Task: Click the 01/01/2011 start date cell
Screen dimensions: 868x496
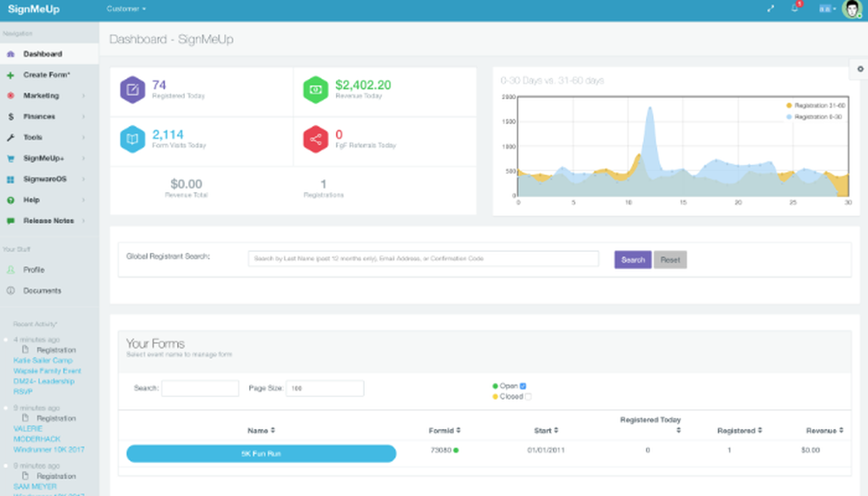Action: click(546, 451)
